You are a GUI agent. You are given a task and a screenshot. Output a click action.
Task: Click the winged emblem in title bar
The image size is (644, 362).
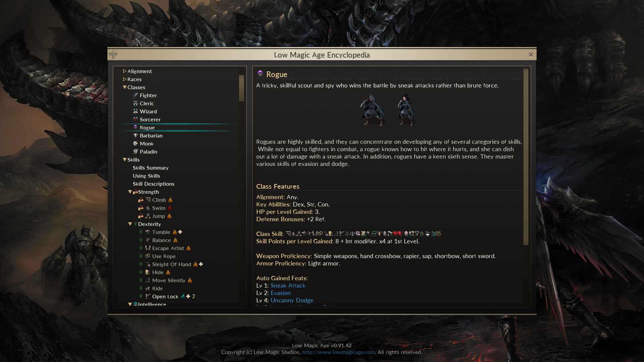pyautogui.click(x=113, y=54)
